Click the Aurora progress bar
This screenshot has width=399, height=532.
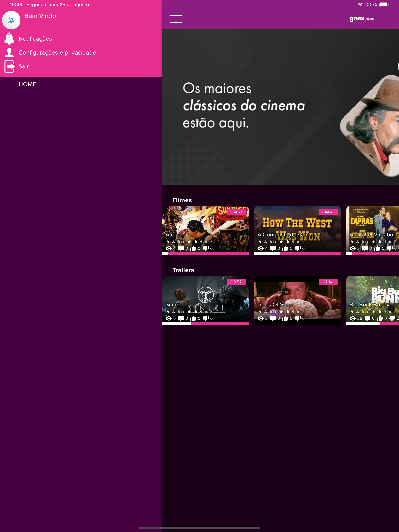coord(205,253)
